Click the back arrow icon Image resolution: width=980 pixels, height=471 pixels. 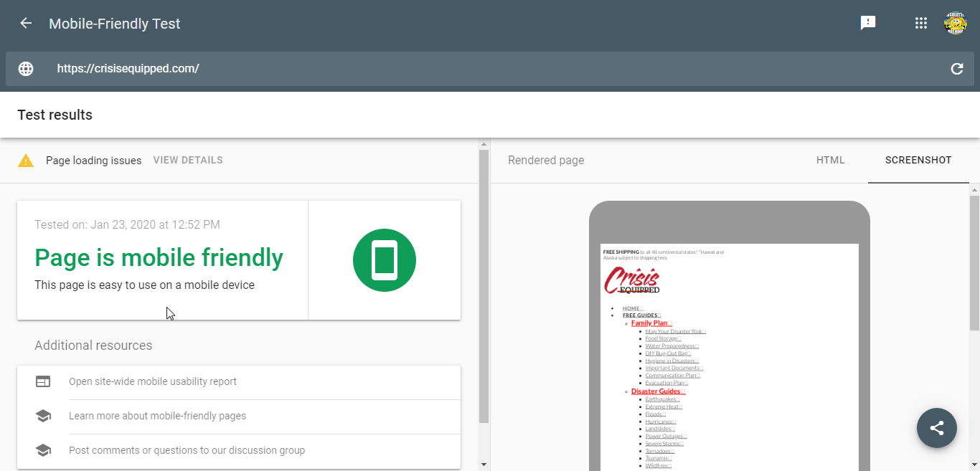click(x=26, y=24)
